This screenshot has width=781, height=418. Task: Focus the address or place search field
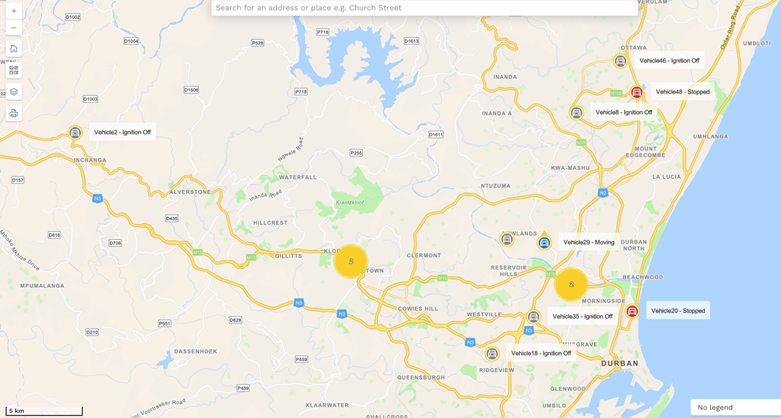coord(425,8)
